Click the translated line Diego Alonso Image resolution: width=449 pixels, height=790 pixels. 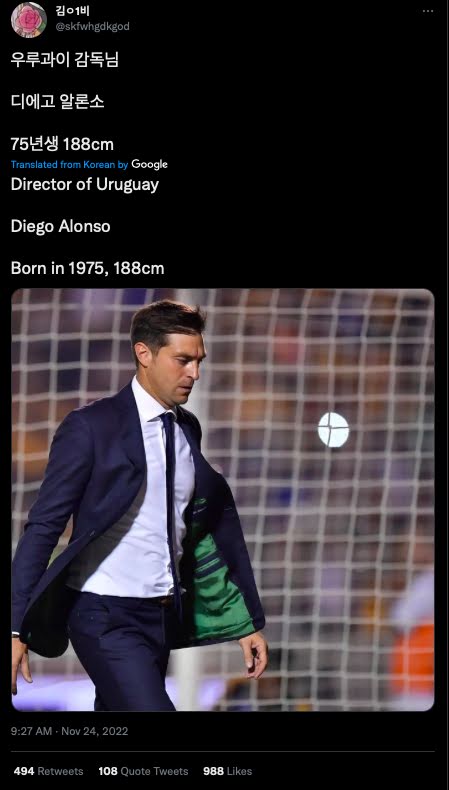(x=60, y=227)
